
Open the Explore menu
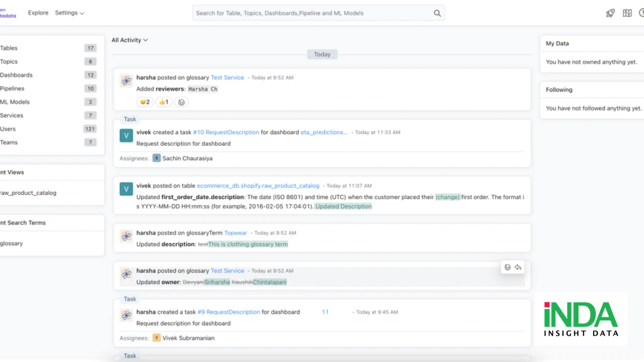tap(38, 13)
